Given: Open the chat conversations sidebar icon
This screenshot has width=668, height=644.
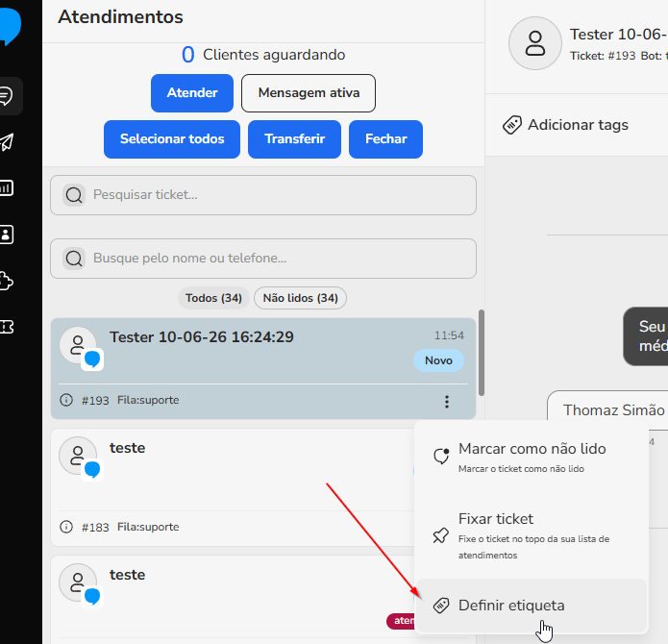Looking at the screenshot, I should click(7, 96).
